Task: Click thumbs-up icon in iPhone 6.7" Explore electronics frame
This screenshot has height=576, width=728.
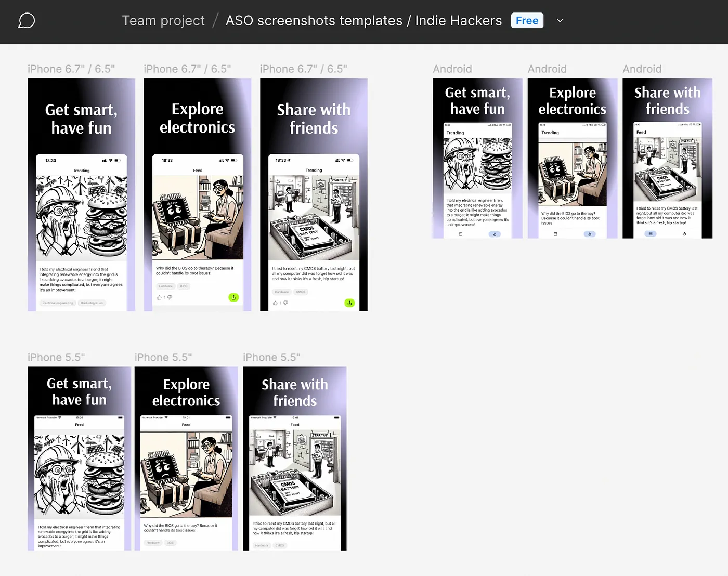Action: coord(160,297)
